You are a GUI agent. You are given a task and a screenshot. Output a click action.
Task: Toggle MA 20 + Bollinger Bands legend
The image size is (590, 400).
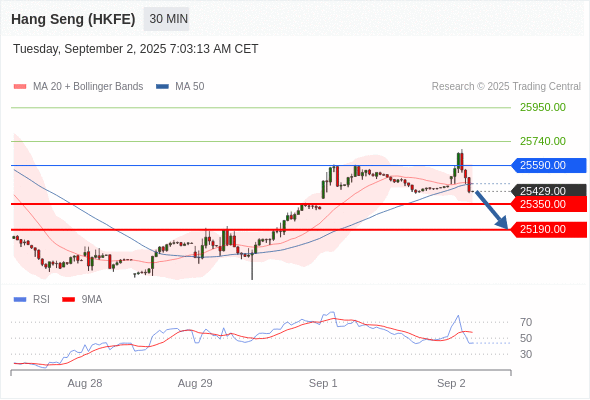[x=78, y=87]
